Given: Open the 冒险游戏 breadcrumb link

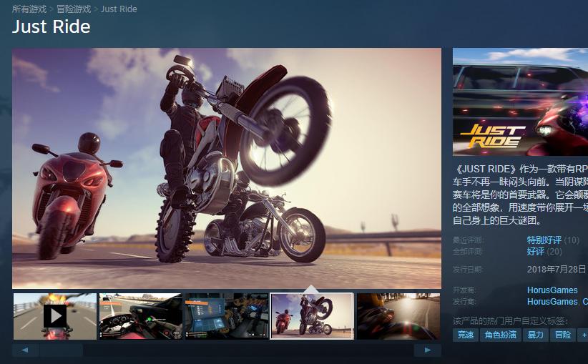Looking at the screenshot, I should pos(74,9).
